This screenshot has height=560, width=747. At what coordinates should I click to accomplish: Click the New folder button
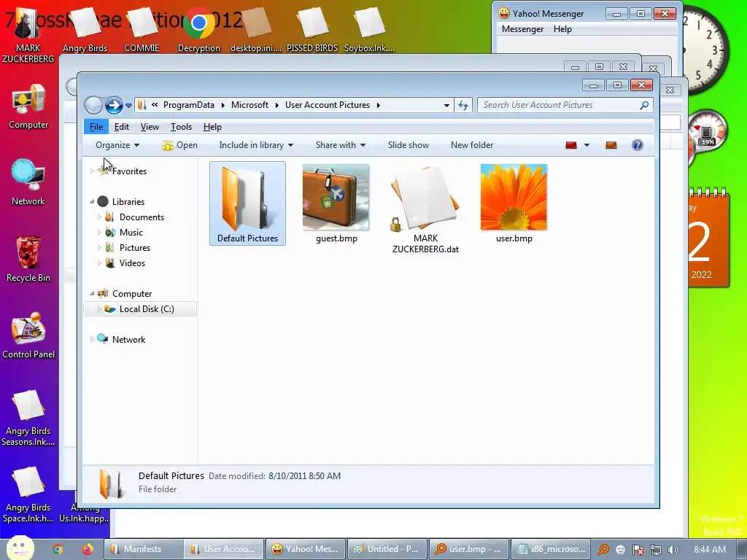click(472, 145)
